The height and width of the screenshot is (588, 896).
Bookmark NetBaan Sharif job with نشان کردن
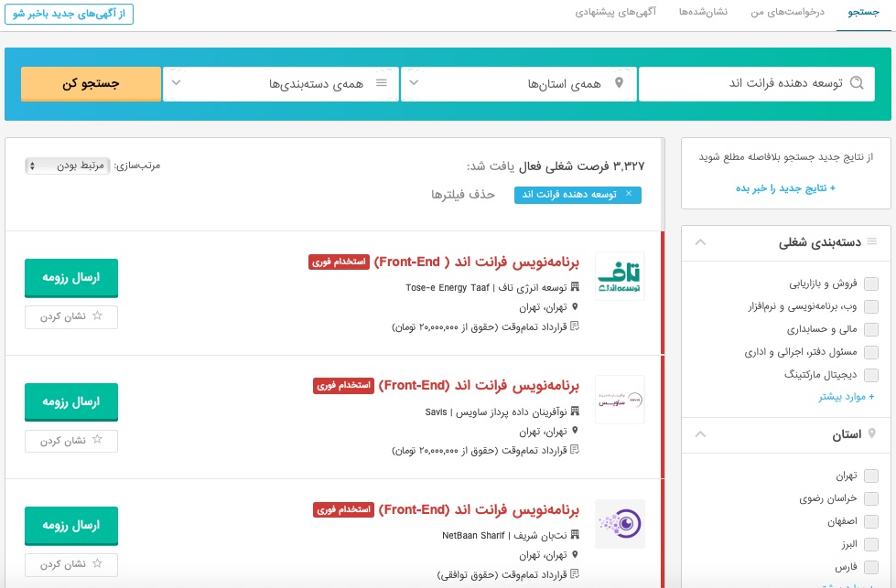71,564
